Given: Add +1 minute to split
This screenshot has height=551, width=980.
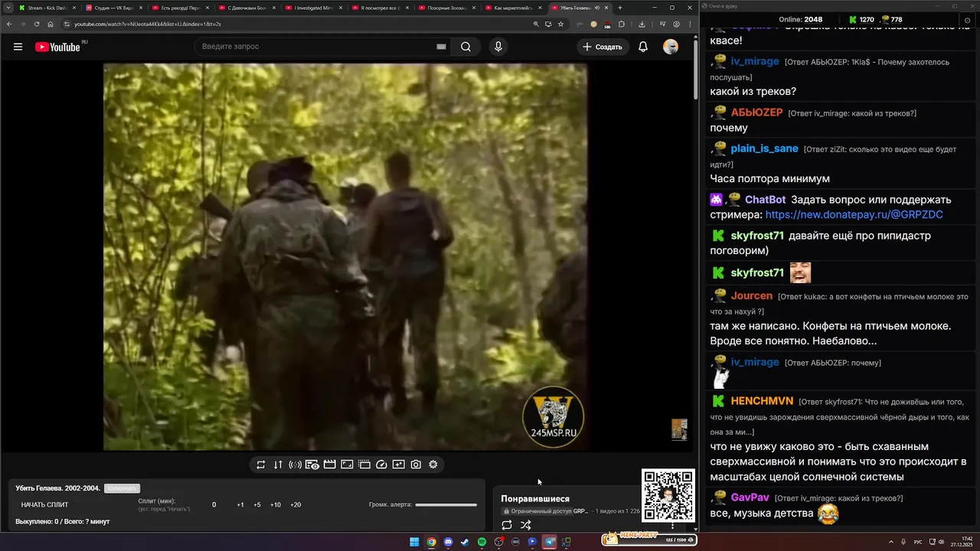Looking at the screenshot, I should [240, 505].
